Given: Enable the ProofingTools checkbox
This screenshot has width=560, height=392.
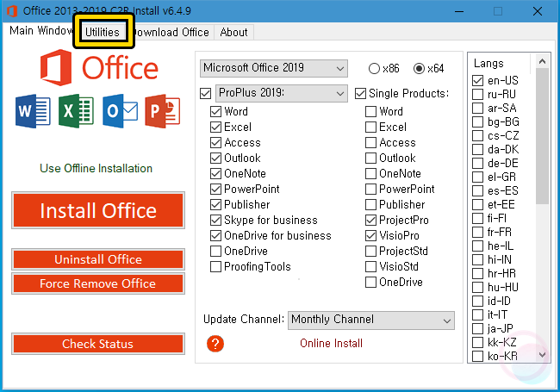Looking at the screenshot, I should 215,267.
